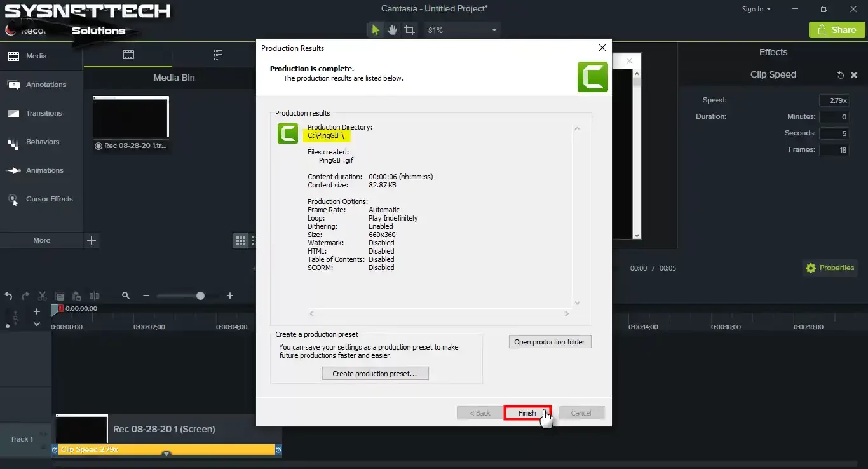Open the Transitions tab

click(x=41, y=113)
